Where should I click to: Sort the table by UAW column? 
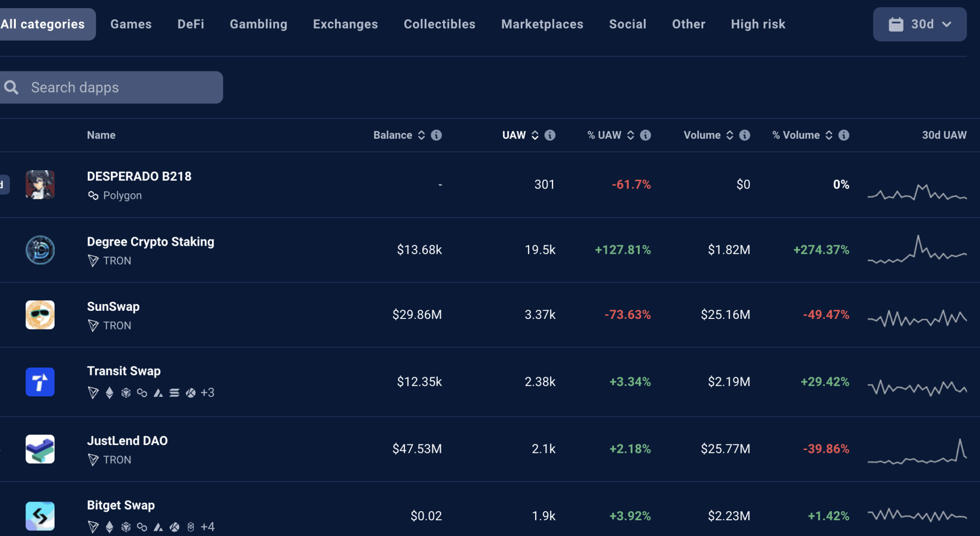point(535,135)
